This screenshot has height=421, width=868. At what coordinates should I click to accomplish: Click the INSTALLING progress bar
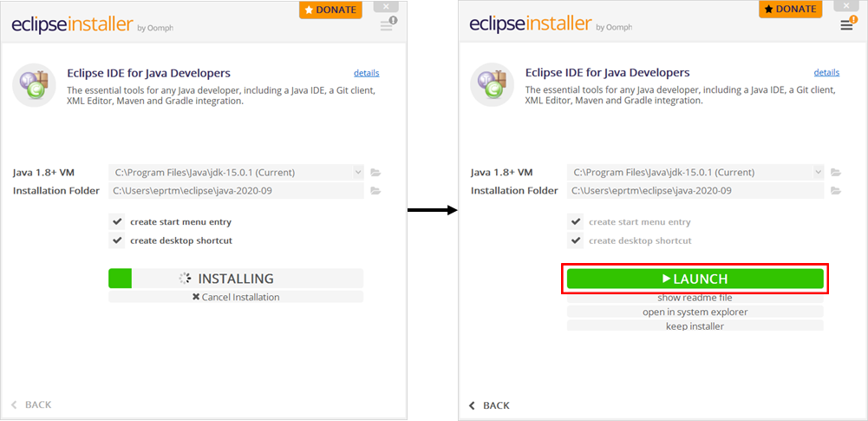tap(236, 279)
